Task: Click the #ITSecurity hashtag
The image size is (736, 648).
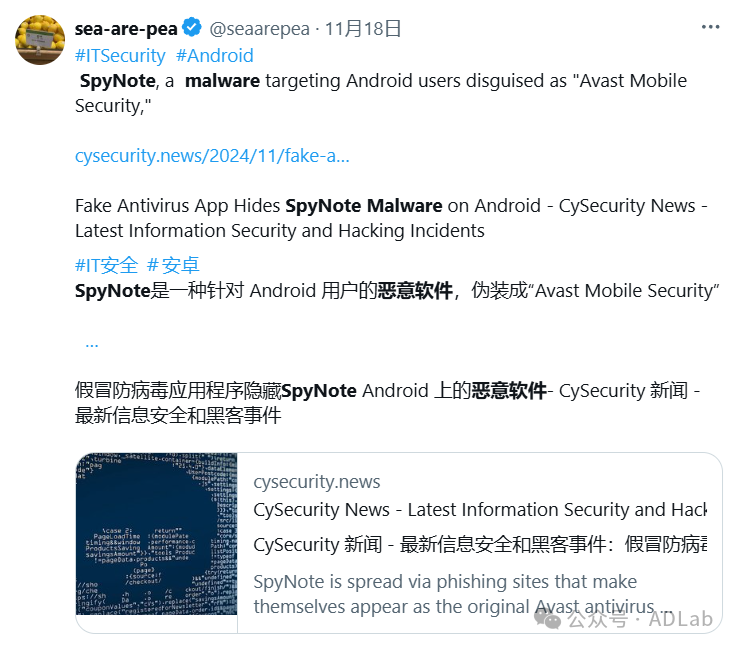Action: (x=120, y=56)
